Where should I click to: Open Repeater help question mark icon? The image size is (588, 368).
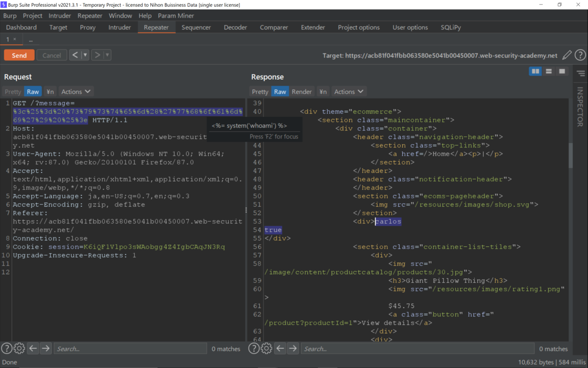pos(580,55)
